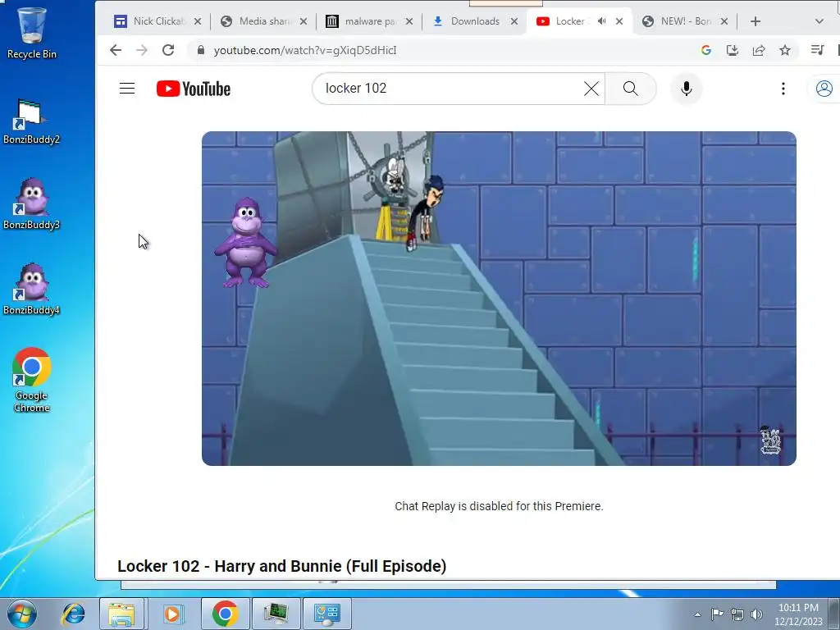Screen dimensions: 840x630
Task: Select Chrome in the taskbar
Action: (x=225, y=614)
